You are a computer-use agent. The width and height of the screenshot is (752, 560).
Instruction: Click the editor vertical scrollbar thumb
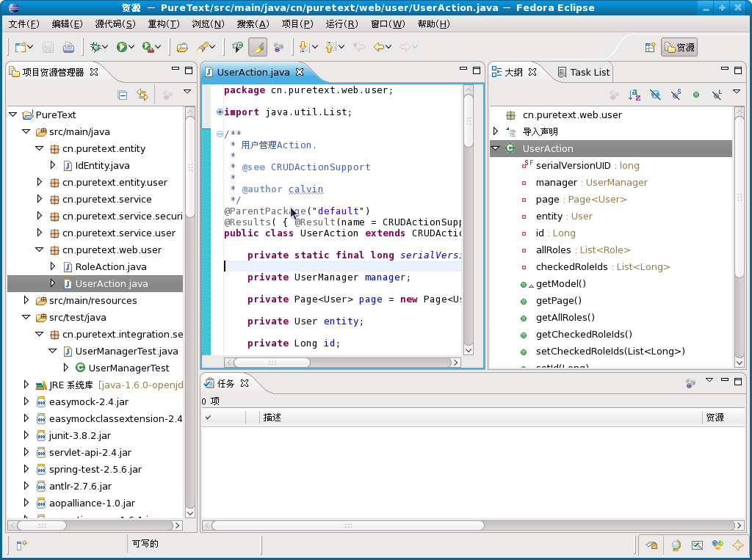(469, 121)
